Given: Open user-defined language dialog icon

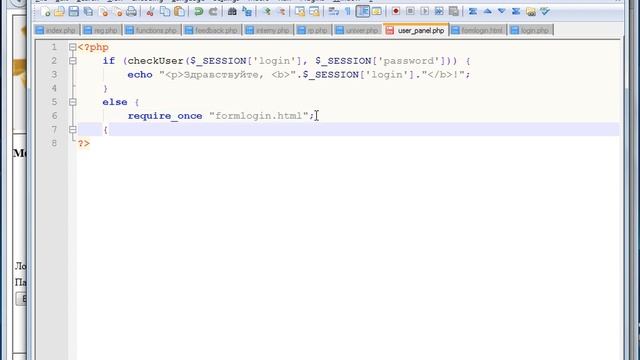Looking at the screenshot, I should pyautogui.click(x=377, y=11).
